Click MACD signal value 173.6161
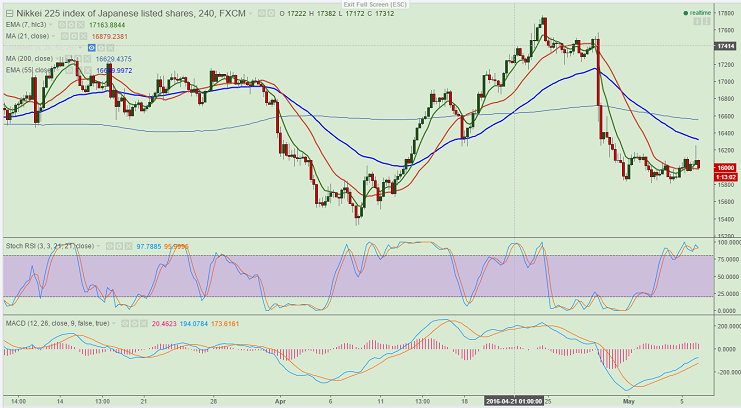 (225, 324)
